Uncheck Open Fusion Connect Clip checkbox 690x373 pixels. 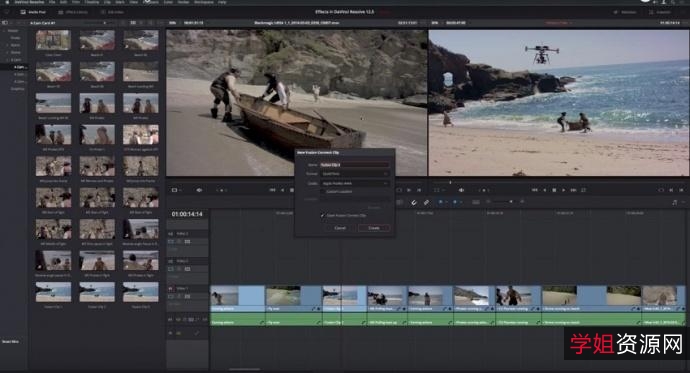pyautogui.click(x=323, y=216)
